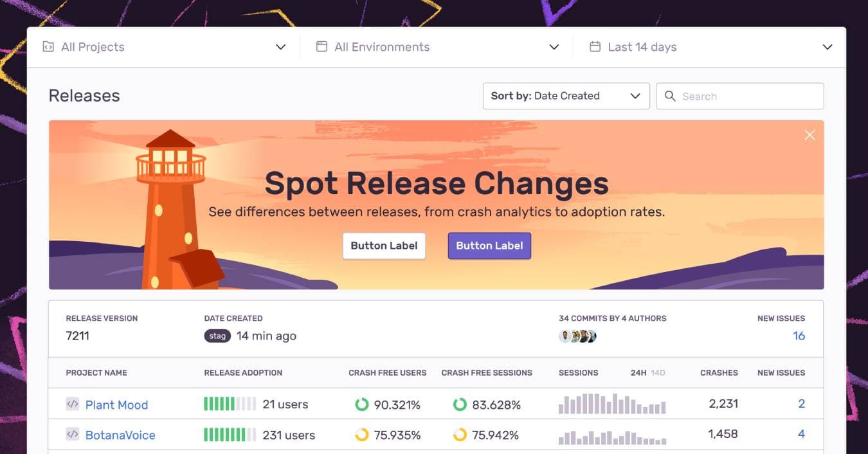
Task: Click the folder icon beside All Projects
Action: tap(48, 47)
